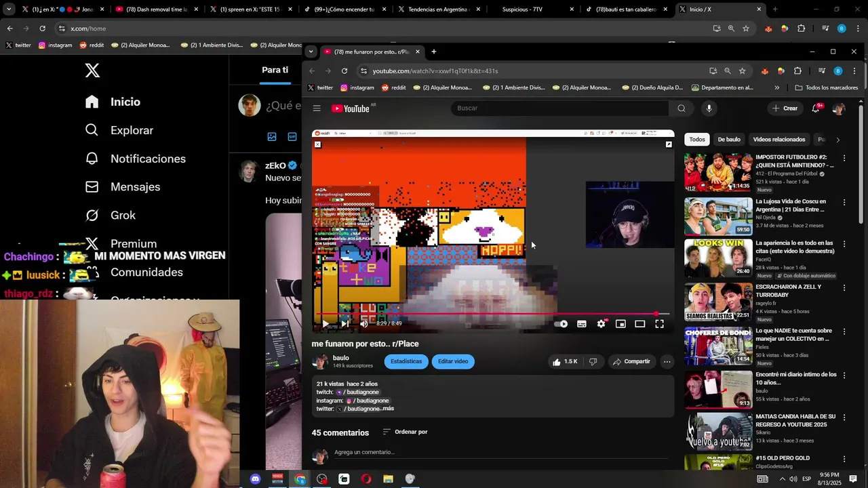
Task: Open Estadísticas for this video
Action: pos(406,361)
